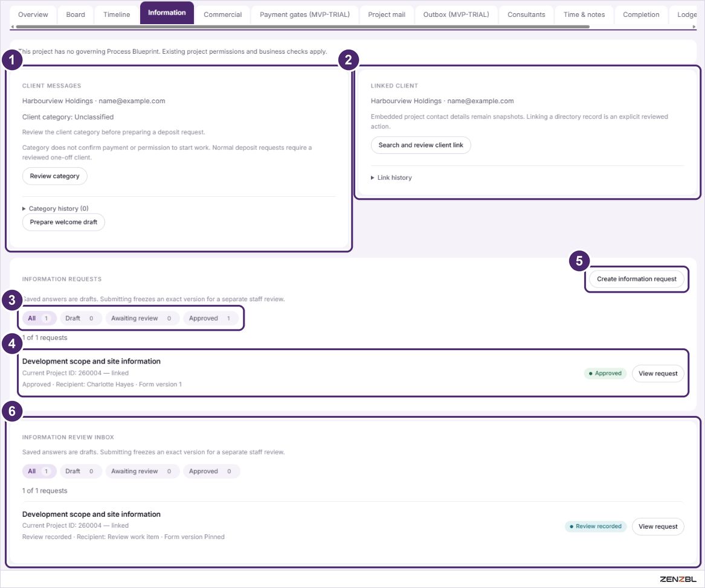
Task: Click Prepare welcome draft button
Action: click(x=63, y=222)
